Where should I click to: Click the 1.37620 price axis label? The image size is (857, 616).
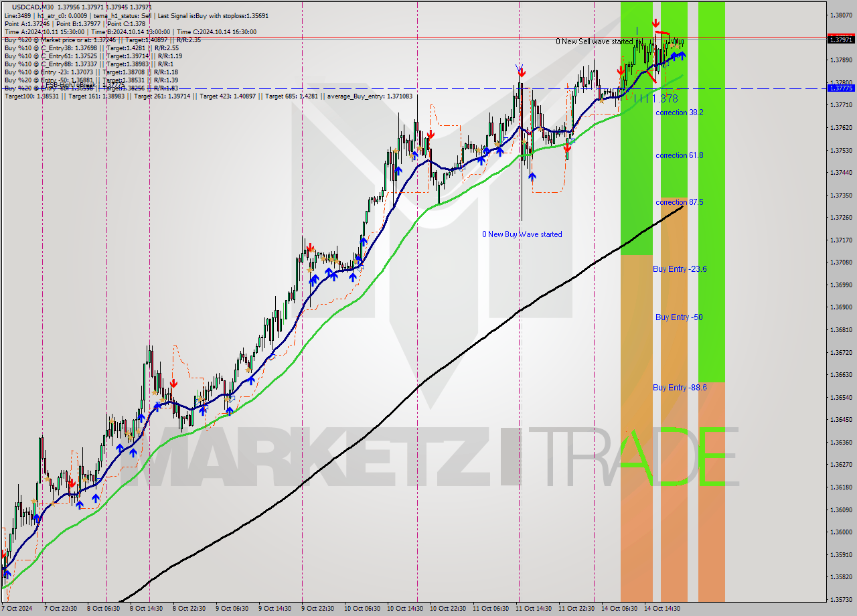(841, 127)
